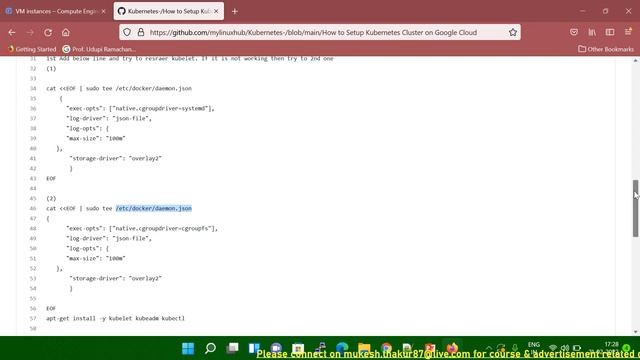640x360 pixels.
Task: Close the VM instances tab
Action: coord(103,11)
